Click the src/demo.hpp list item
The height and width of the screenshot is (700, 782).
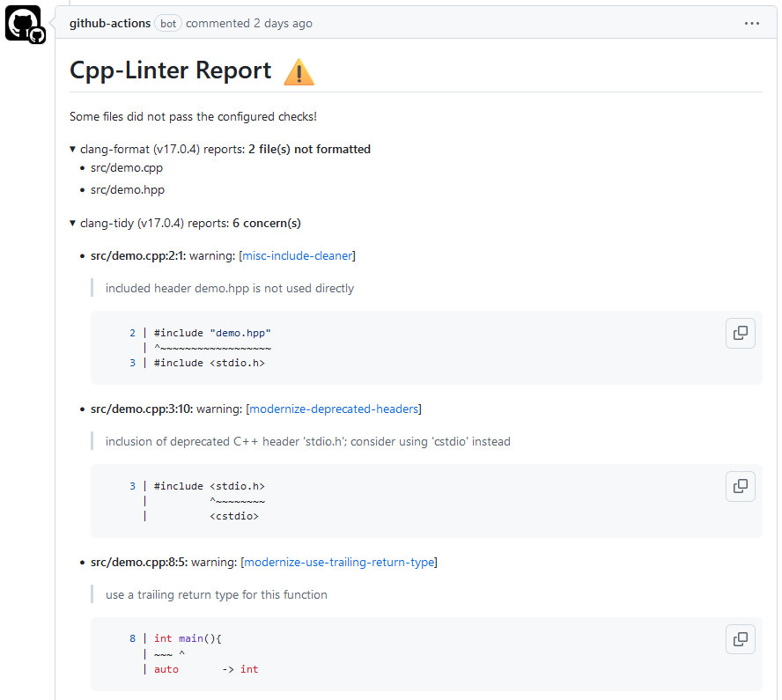pyautogui.click(x=128, y=190)
